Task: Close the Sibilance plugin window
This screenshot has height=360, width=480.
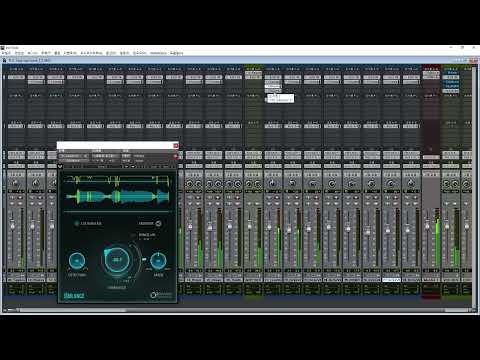Action: (176, 146)
